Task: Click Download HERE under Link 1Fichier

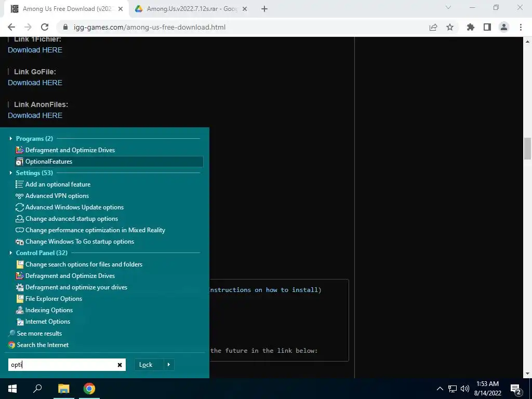Action: [35, 50]
